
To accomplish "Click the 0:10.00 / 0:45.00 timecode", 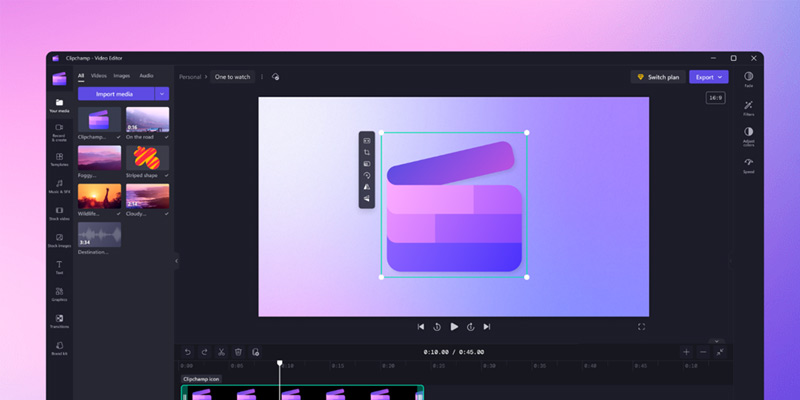I will [454, 352].
